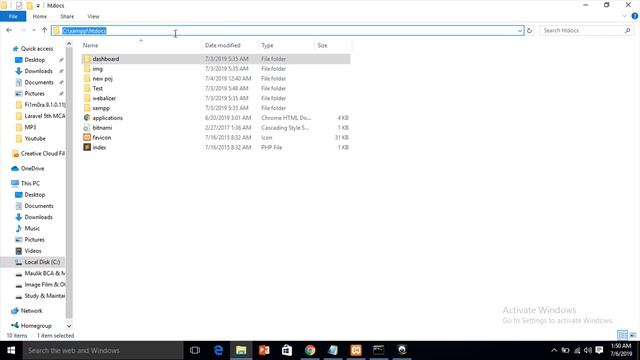Screen dimensions: 640x360
Task: Launch Google Chrome from taskbar
Action: click(310, 350)
